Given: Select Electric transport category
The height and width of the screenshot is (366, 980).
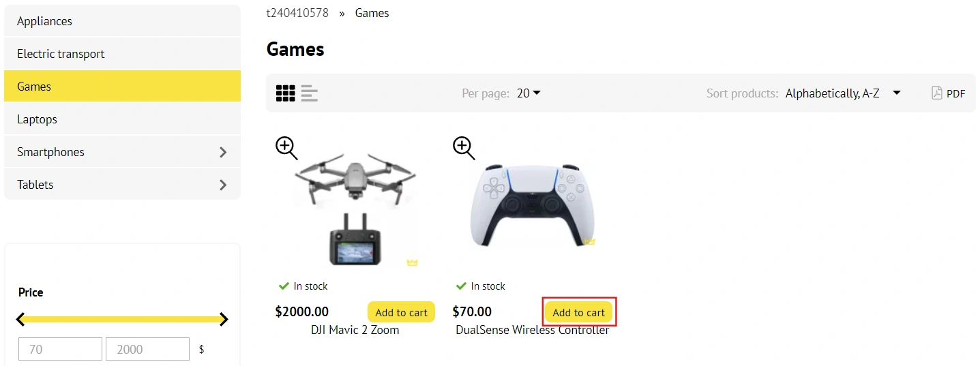Looking at the screenshot, I should pos(61,54).
